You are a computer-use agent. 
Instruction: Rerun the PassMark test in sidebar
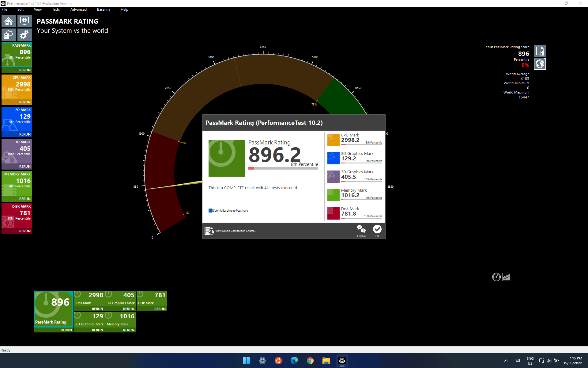[x=25, y=70]
